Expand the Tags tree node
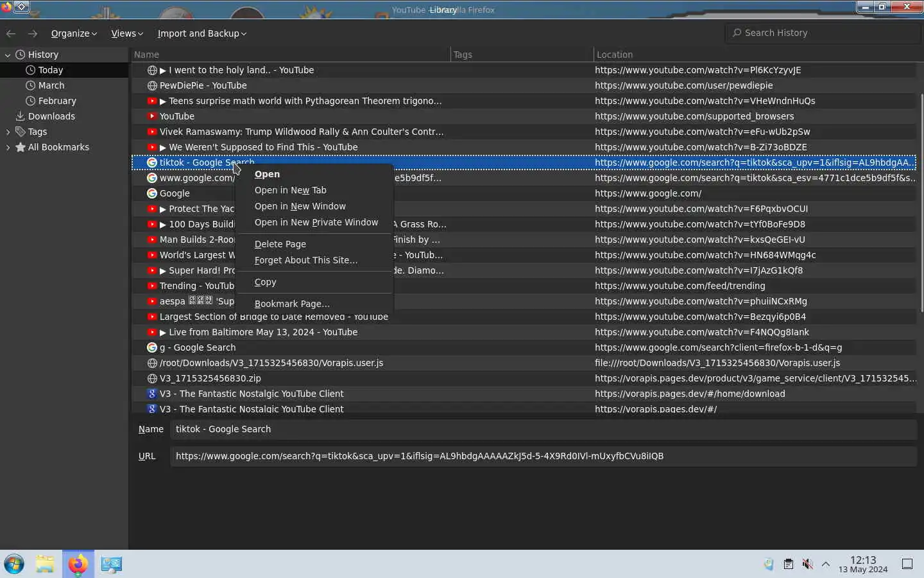Screen dimensions: 924x578 tap(8, 132)
